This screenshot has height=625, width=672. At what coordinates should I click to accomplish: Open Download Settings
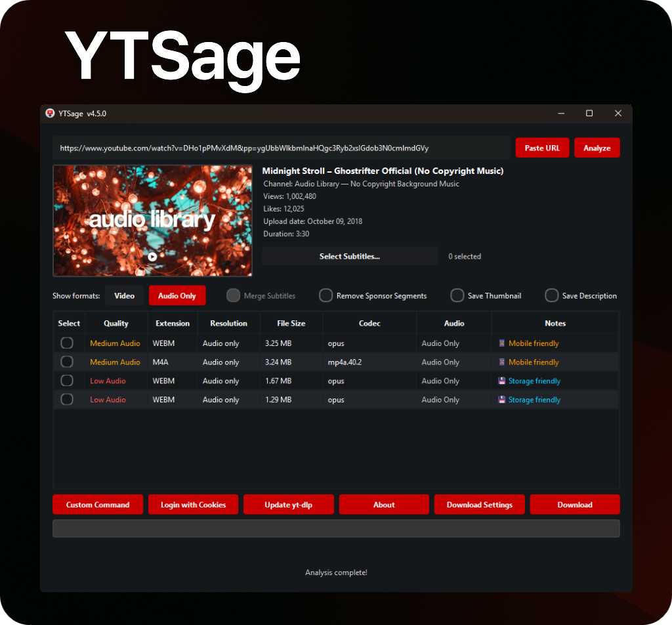480,505
